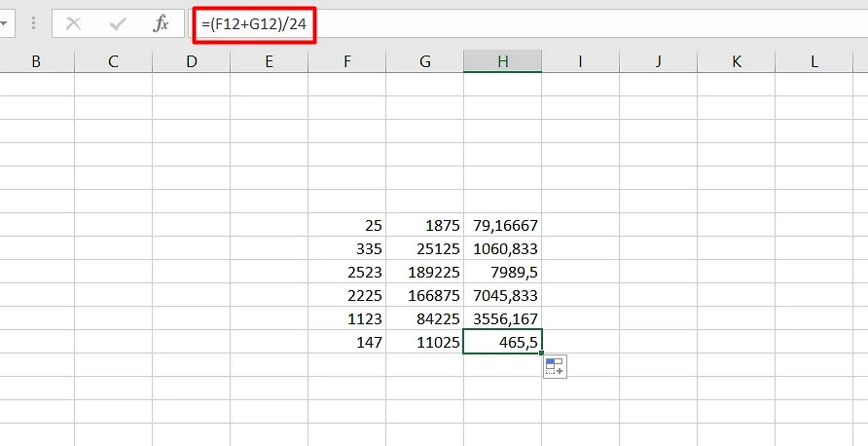Select the cell containing 79,16667
The width and height of the screenshot is (868, 446).
pos(502,225)
